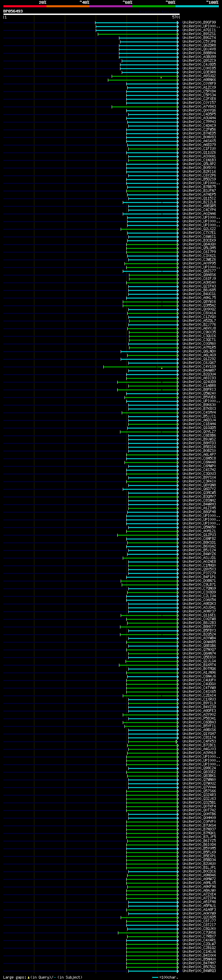The height and width of the screenshot is (980, 222).
Task: Select the UniRef100_Q6LND0 label
Action: coord(199,351)
